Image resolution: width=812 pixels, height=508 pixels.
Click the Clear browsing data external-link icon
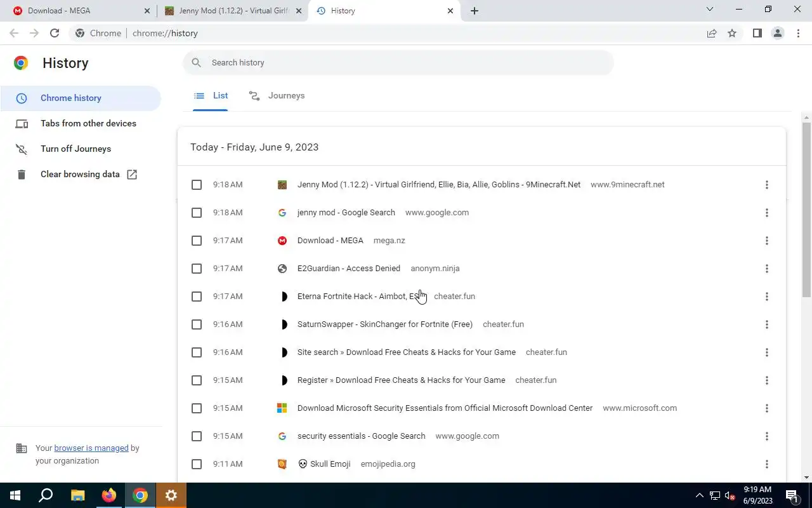132,174
